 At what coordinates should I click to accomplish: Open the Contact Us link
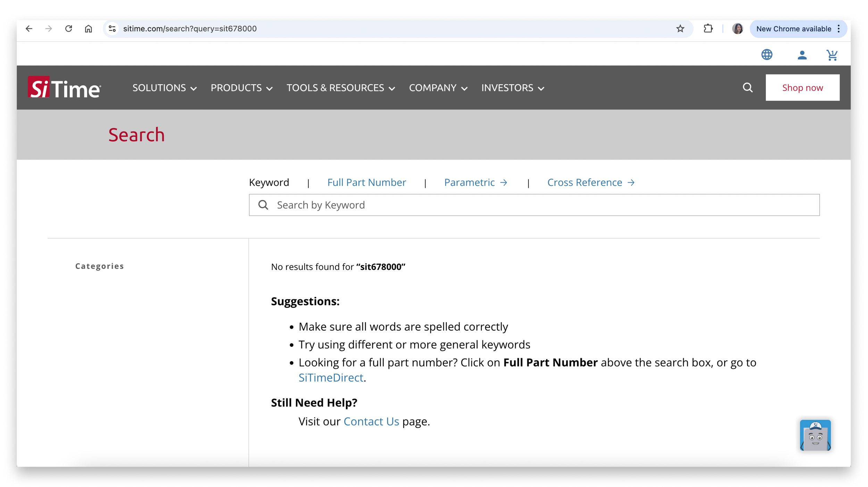(371, 421)
